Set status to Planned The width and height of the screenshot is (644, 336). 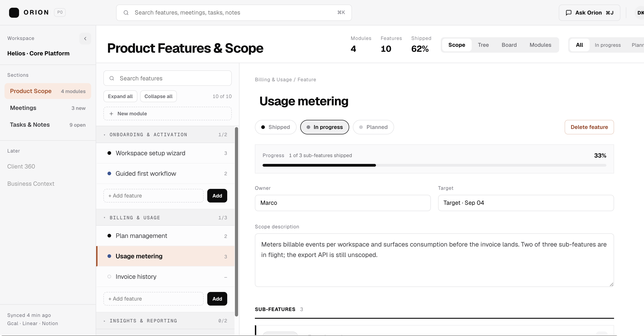[373, 127]
